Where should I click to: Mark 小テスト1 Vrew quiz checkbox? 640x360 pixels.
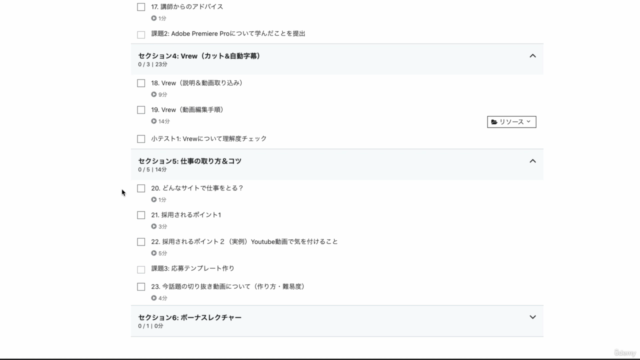coord(141,139)
